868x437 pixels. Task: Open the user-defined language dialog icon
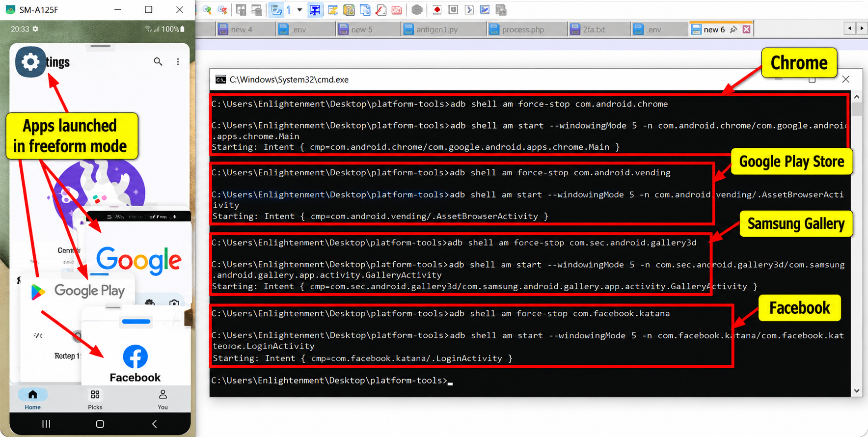(x=333, y=10)
